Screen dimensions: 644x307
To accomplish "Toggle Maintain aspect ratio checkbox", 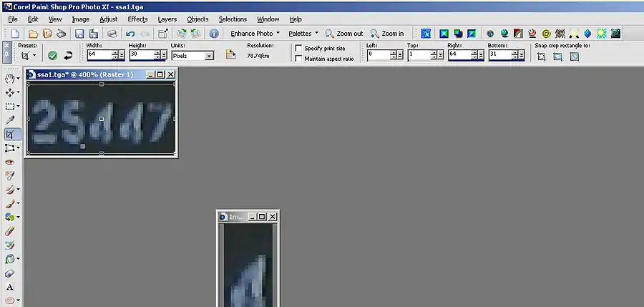I will 299,58.
